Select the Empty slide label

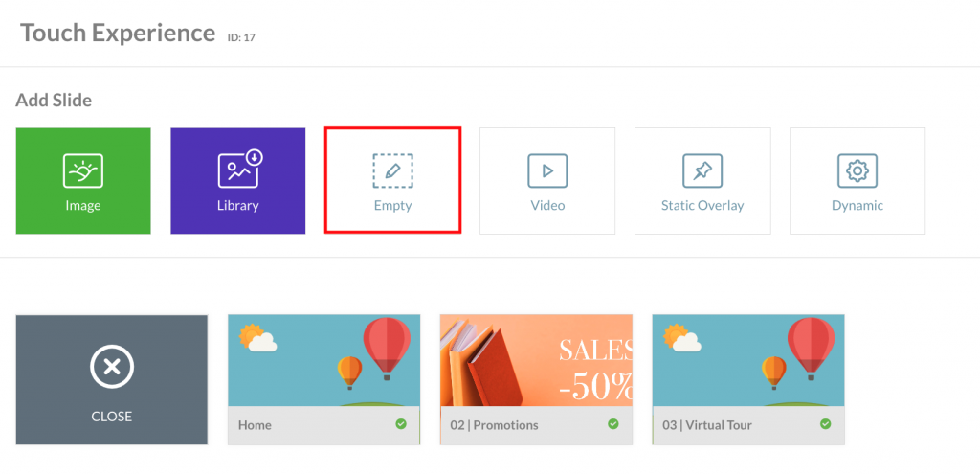point(393,205)
